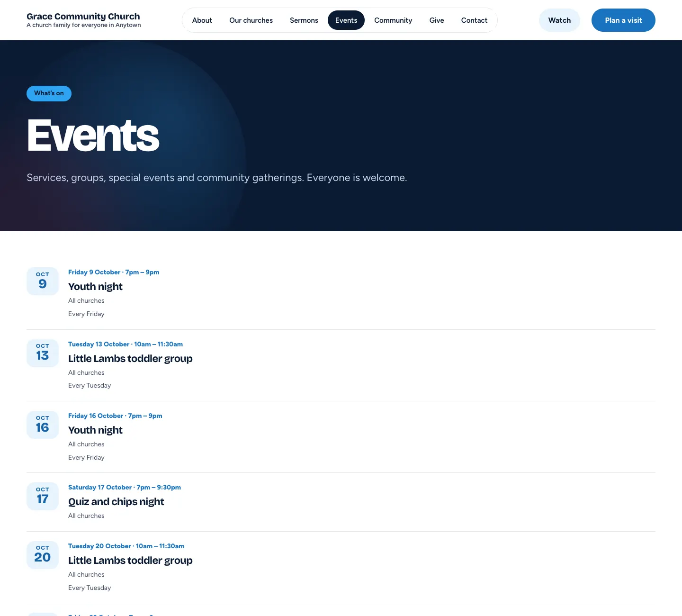Click 'Tuesday 13 October · 10am – 11:30am' text
Image resolution: width=682 pixels, height=616 pixels.
[x=126, y=344]
